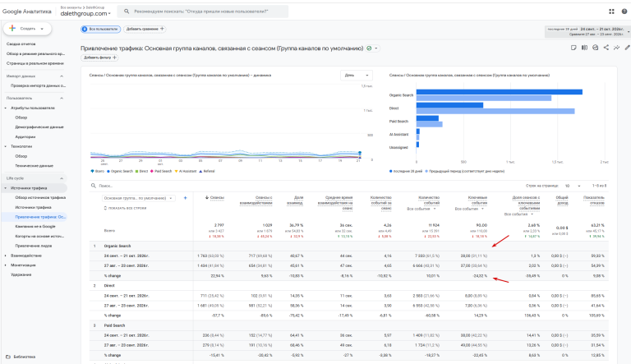This screenshot has height=364, width=631.
Task: Open Аудитории in the sidebar
Action: tap(25, 137)
